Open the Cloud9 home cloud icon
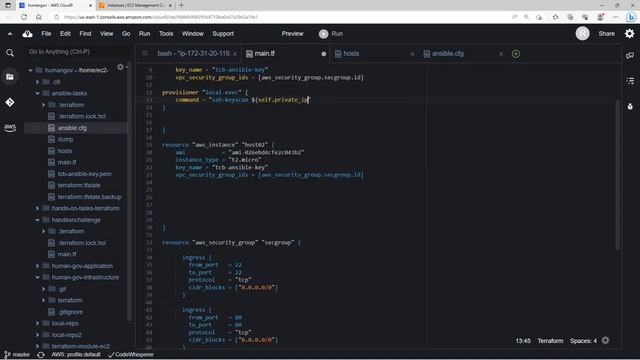640x360 pixels. (27, 34)
